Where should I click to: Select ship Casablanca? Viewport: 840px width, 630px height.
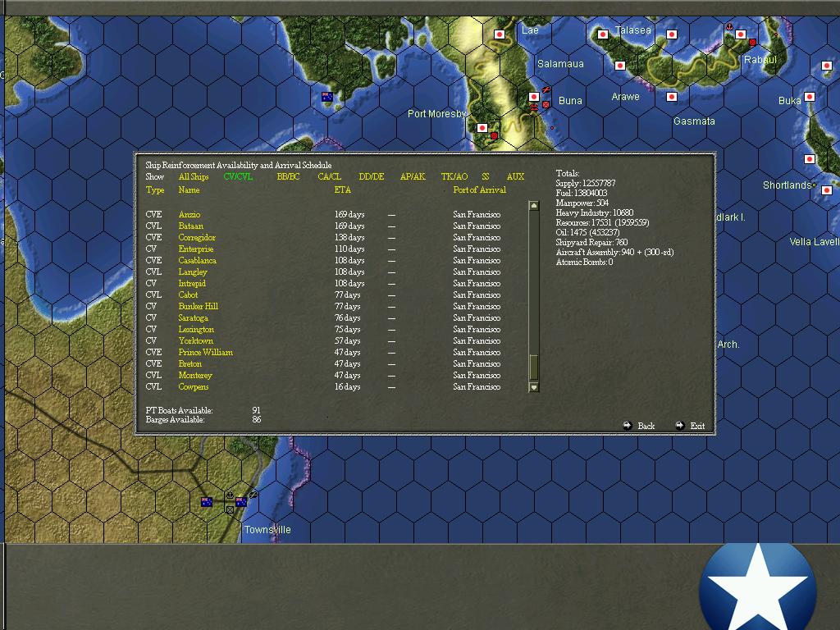[197, 260]
